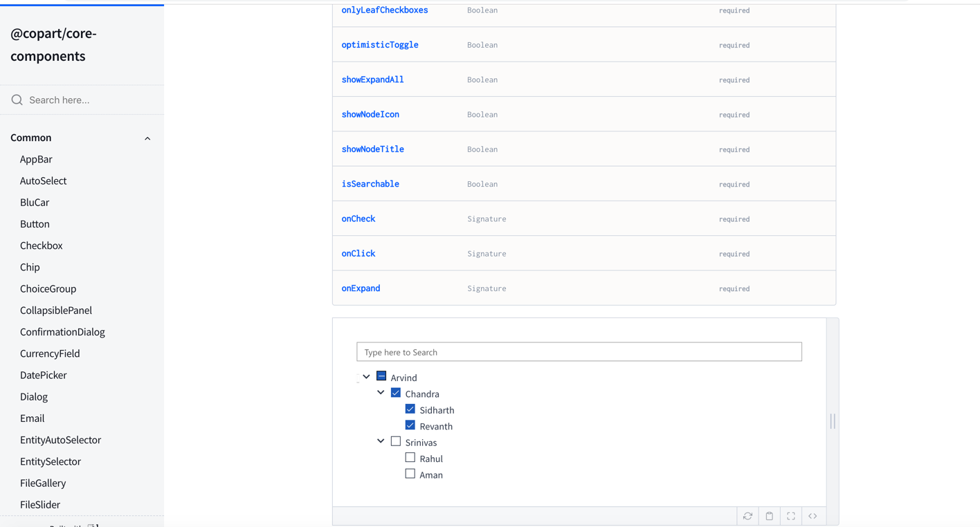Click the Boolean type of isSearchable

point(482,184)
